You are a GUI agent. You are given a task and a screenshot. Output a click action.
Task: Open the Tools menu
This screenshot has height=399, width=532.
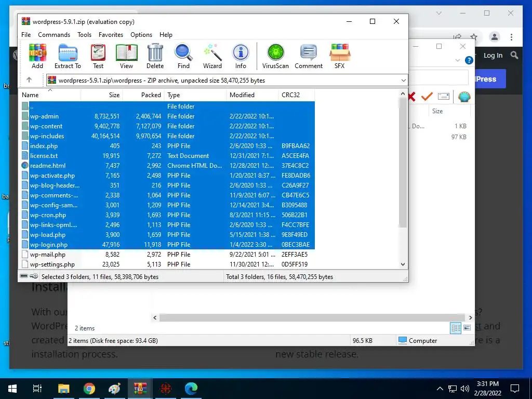coord(84,35)
